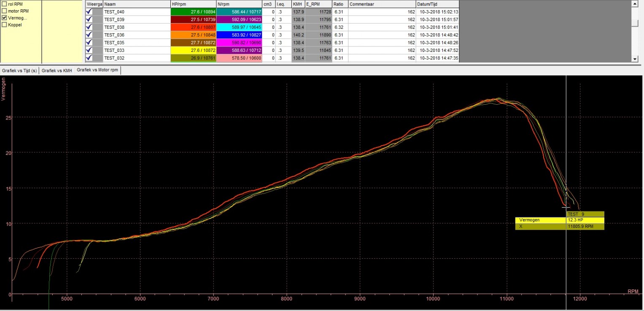
Task: Click E_RPM cell 11890
Action: click(x=318, y=35)
